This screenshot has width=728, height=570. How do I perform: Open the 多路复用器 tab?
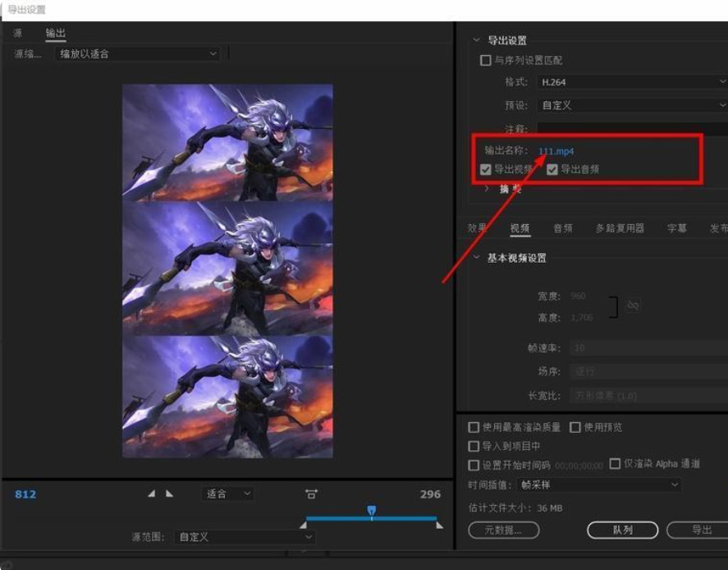(x=622, y=228)
